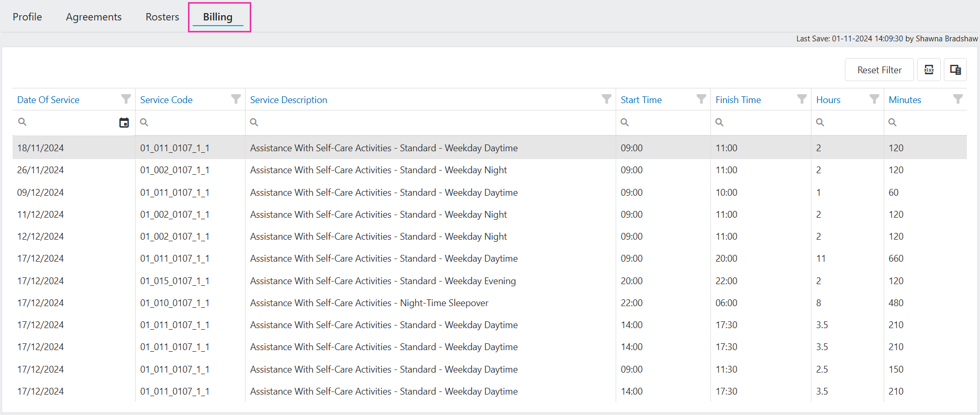Open the Date Of Service column filter icon
980x415 pixels.
[x=126, y=99]
